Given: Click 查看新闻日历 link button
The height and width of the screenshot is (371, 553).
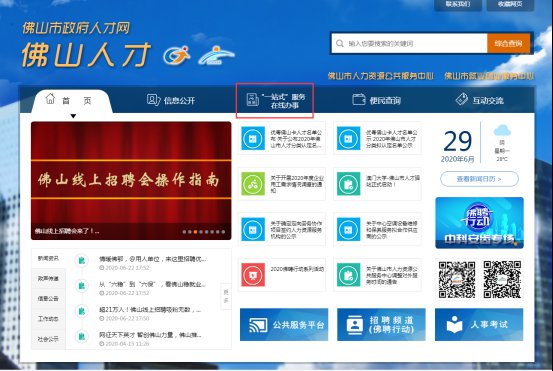Looking at the screenshot, I should (479, 179).
